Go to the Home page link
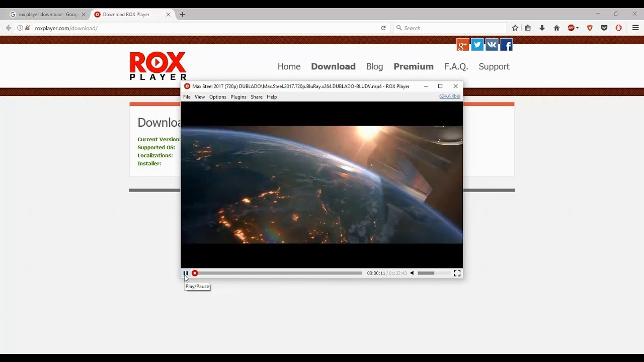644x362 pixels. 289,66
